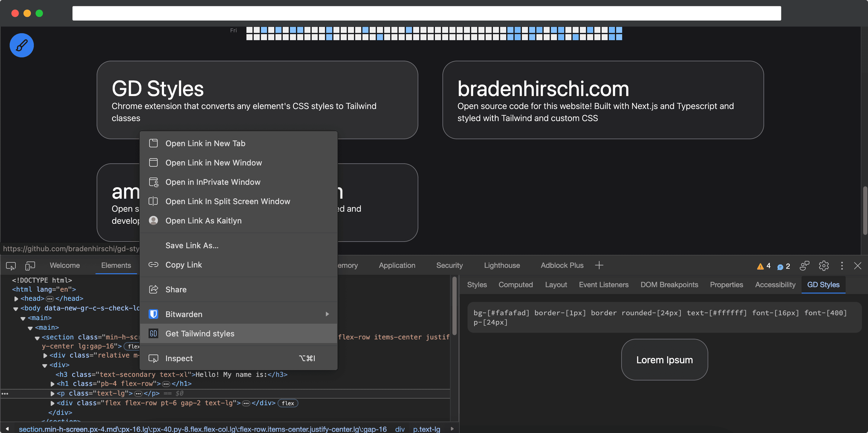Open the Lighthouse tab
The height and width of the screenshot is (433, 868).
click(x=502, y=265)
